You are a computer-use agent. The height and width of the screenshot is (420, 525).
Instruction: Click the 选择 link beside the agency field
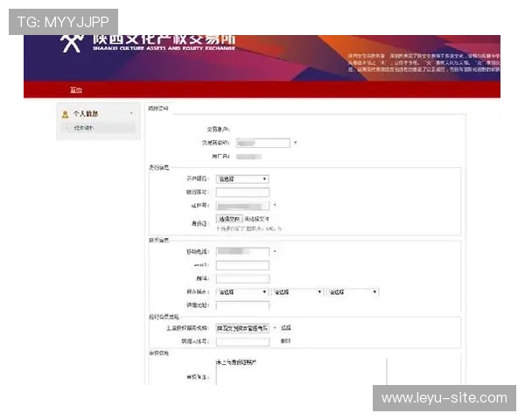285,328
